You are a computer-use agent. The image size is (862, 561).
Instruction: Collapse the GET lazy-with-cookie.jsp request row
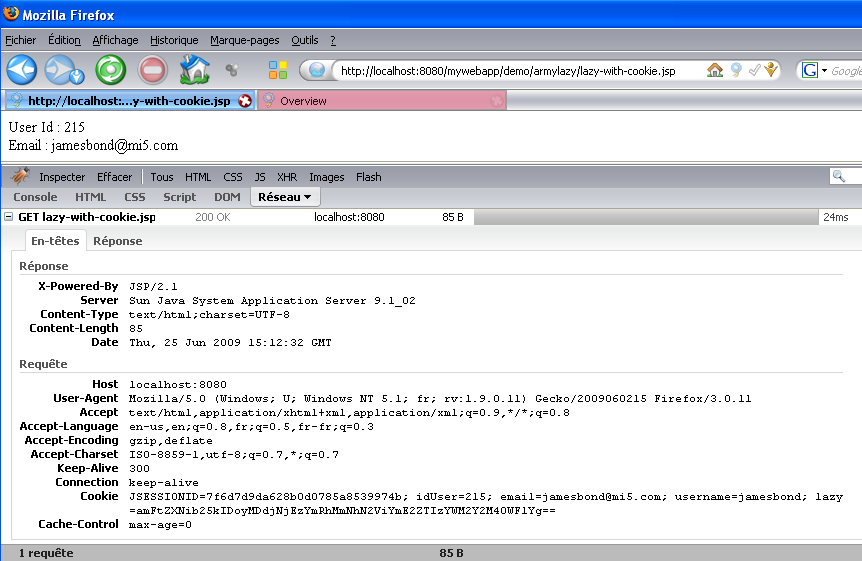(x=9, y=217)
